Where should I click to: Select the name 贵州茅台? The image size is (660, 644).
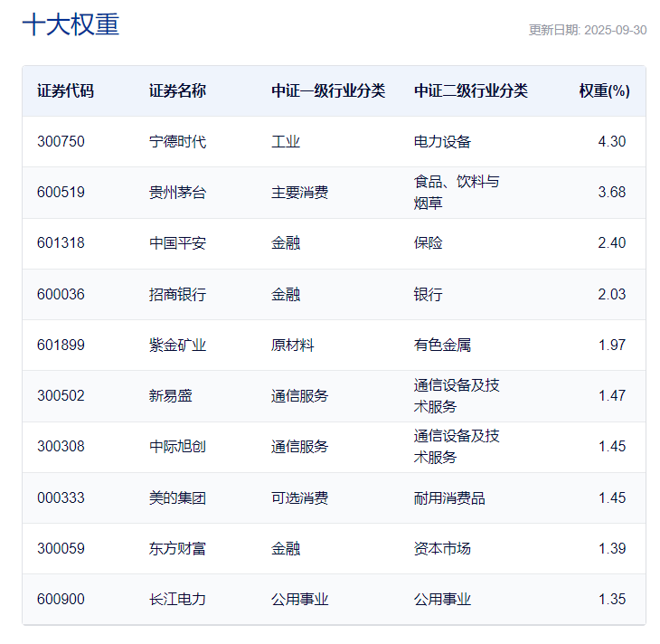pos(177,193)
